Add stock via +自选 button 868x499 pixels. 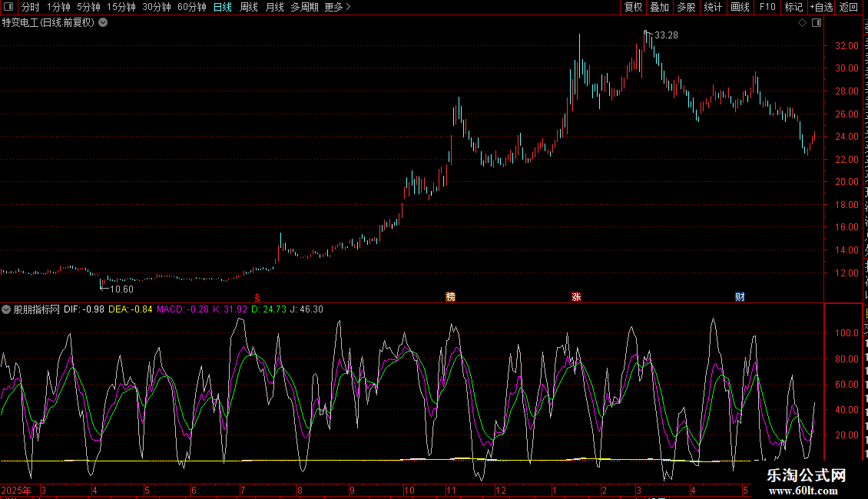pos(821,7)
